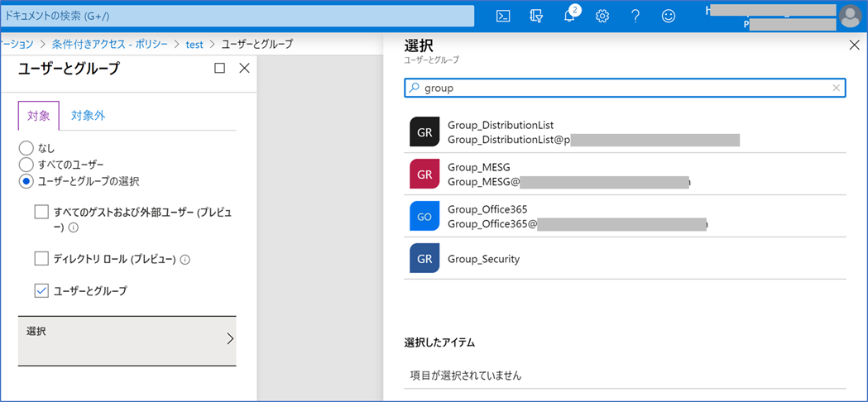Click the magnifier icon in the search box
The image size is (868, 402).
click(414, 88)
